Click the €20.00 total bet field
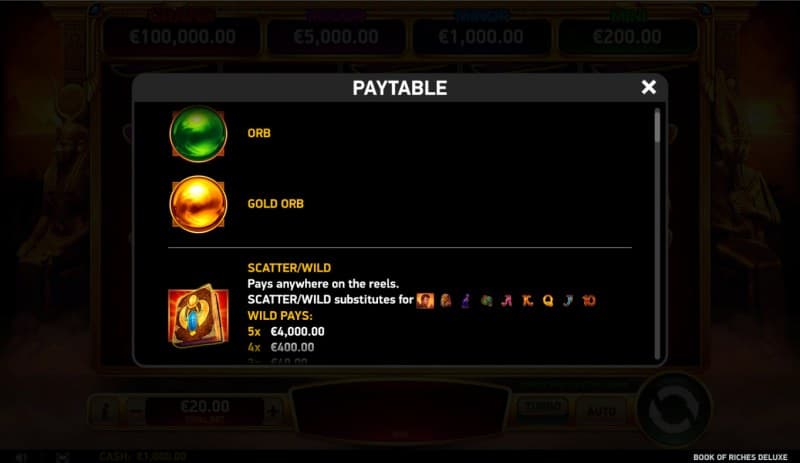 tap(205, 410)
